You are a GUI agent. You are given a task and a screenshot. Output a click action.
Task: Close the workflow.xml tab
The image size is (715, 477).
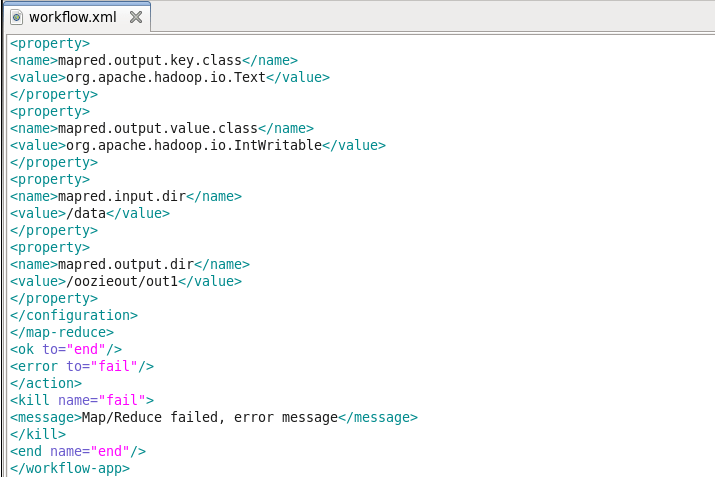136,17
